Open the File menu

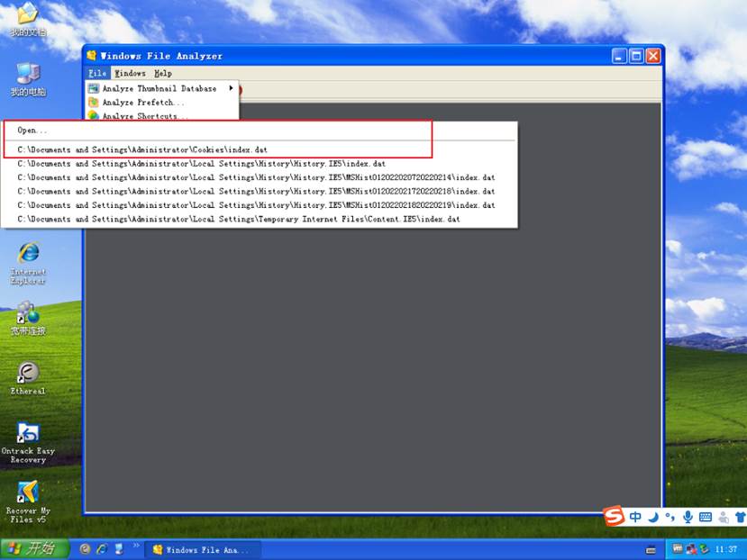point(97,73)
